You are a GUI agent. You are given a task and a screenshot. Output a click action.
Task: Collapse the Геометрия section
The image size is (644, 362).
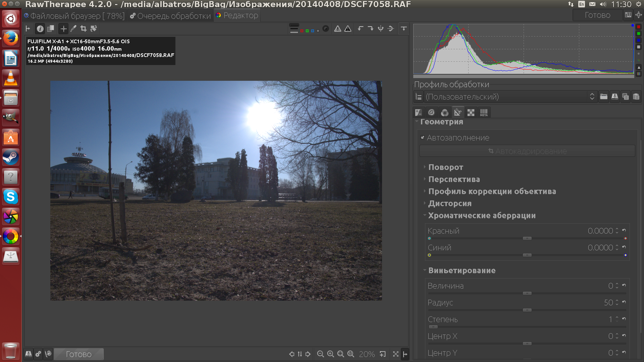[x=441, y=122]
